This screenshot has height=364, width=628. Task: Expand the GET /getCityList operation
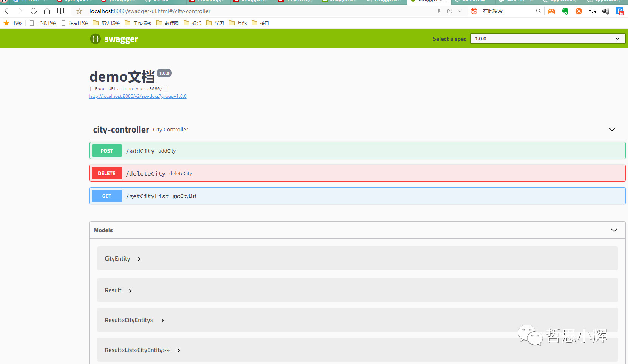(357, 196)
